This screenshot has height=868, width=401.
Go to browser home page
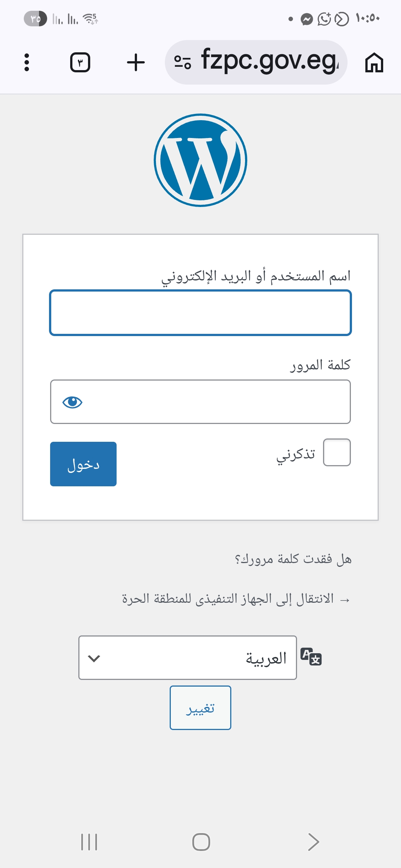(374, 62)
